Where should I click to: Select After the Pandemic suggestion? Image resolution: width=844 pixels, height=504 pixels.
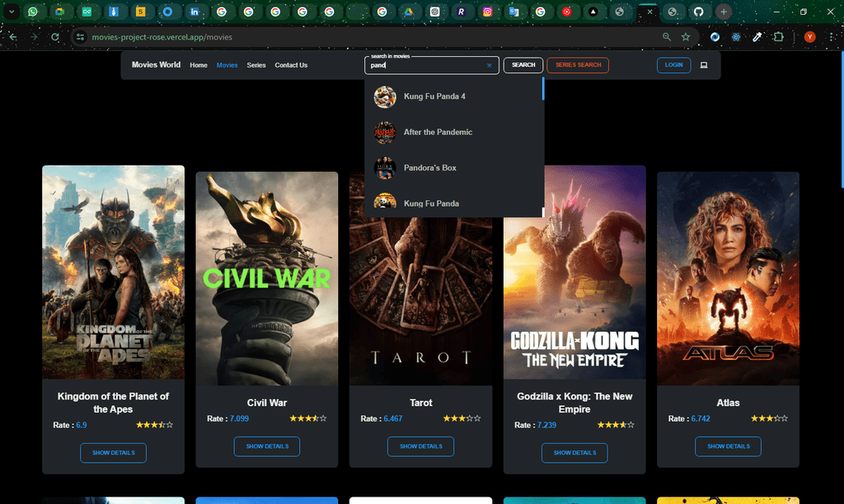(453, 133)
